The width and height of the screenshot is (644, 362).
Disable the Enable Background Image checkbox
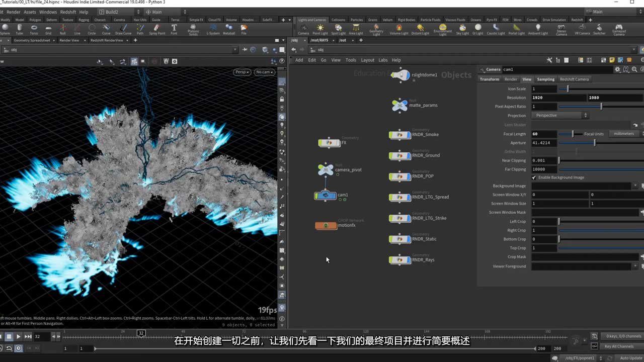pyautogui.click(x=534, y=177)
